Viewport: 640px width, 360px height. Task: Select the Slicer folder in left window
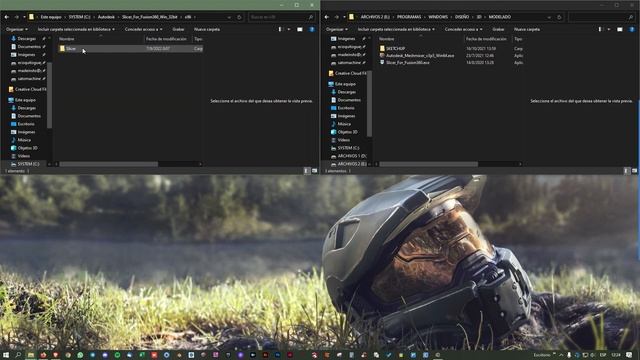[x=131, y=49]
